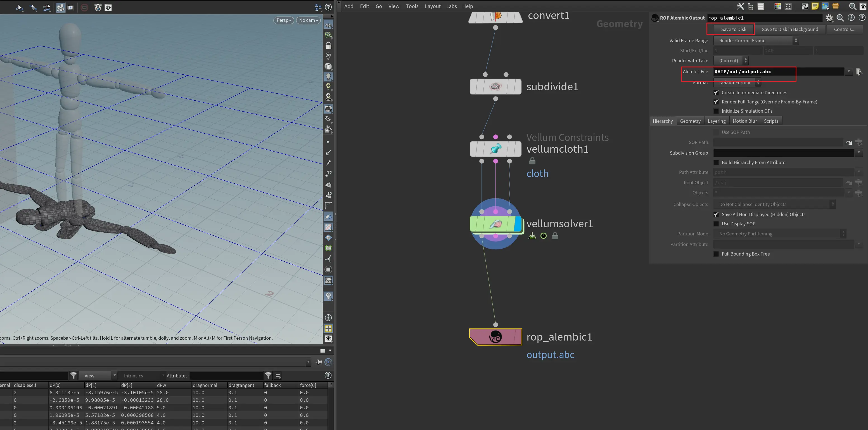Click the dragnormal column header
868x430 pixels.
click(x=209, y=385)
